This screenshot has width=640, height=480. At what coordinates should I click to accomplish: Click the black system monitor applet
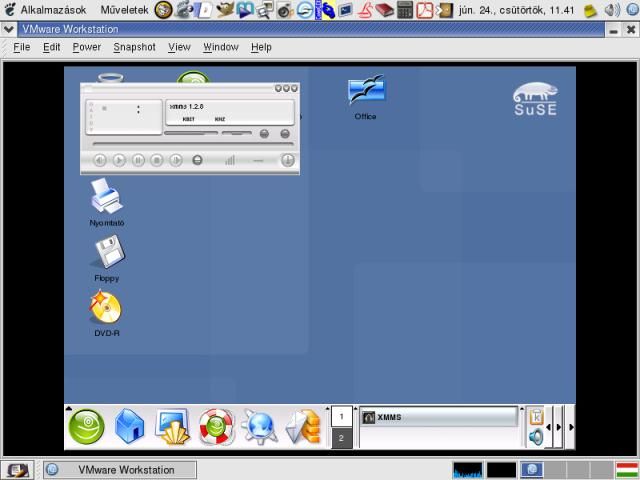pyautogui.click(x=502, y=470)
